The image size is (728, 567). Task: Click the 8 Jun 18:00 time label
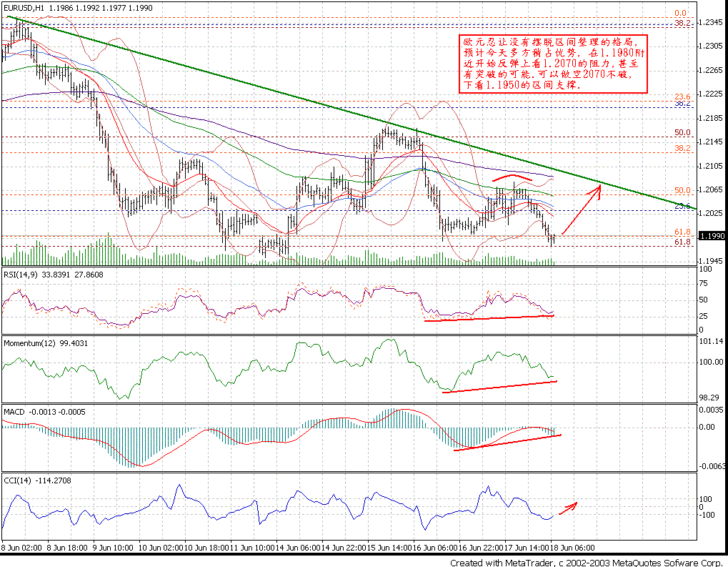tap(67, 548)
